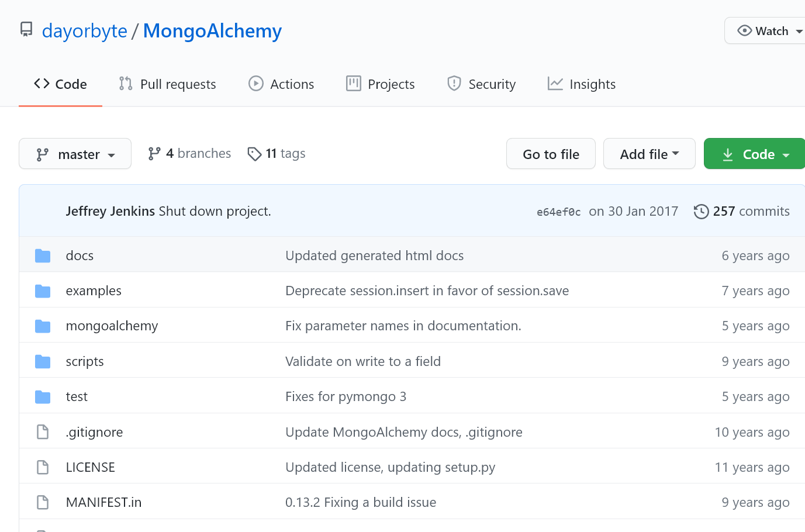Open the mongoalchemy folder
This screenshot has height=532, width=805.
point(112,326)
